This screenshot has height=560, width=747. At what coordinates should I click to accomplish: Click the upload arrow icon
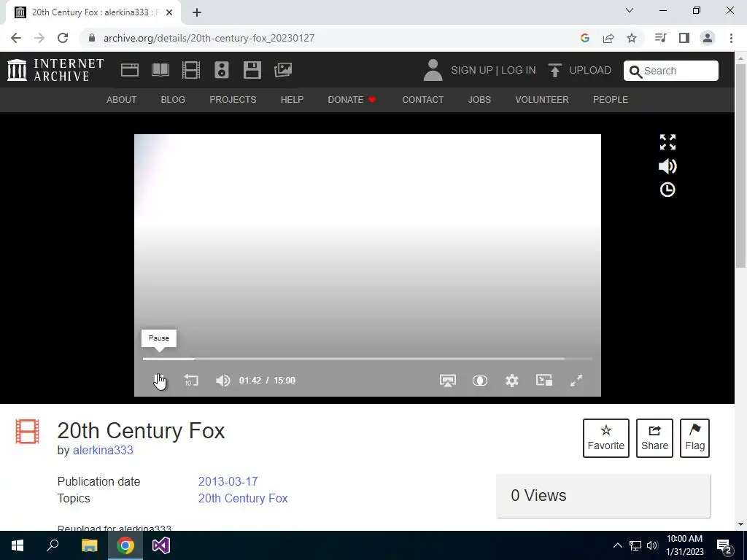(554, 70)
